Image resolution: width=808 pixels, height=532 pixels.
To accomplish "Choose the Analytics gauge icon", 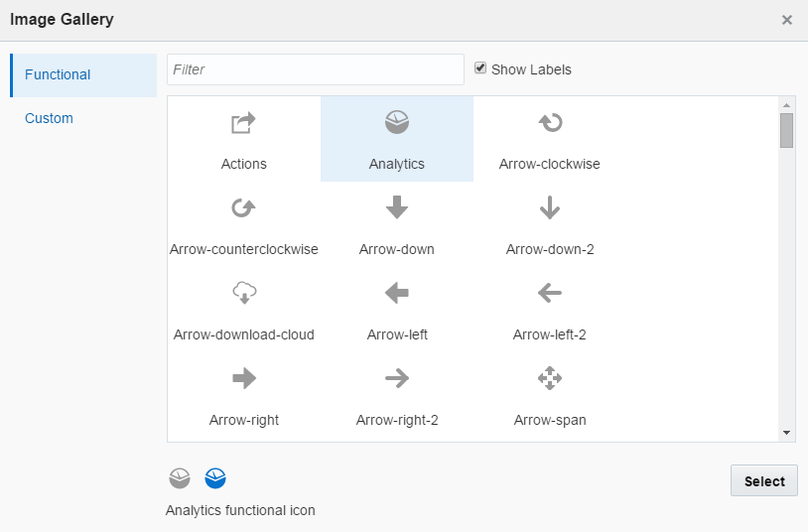I will click(397, 123).
